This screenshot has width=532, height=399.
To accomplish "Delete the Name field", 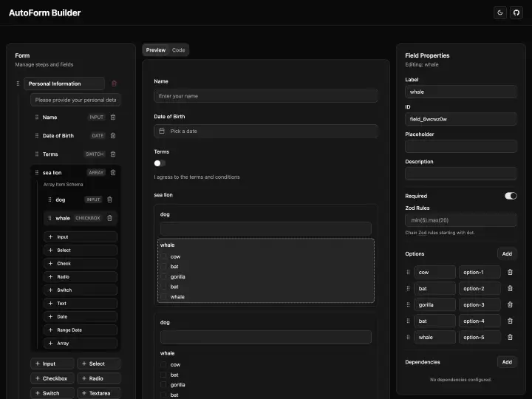I will 113,117.
